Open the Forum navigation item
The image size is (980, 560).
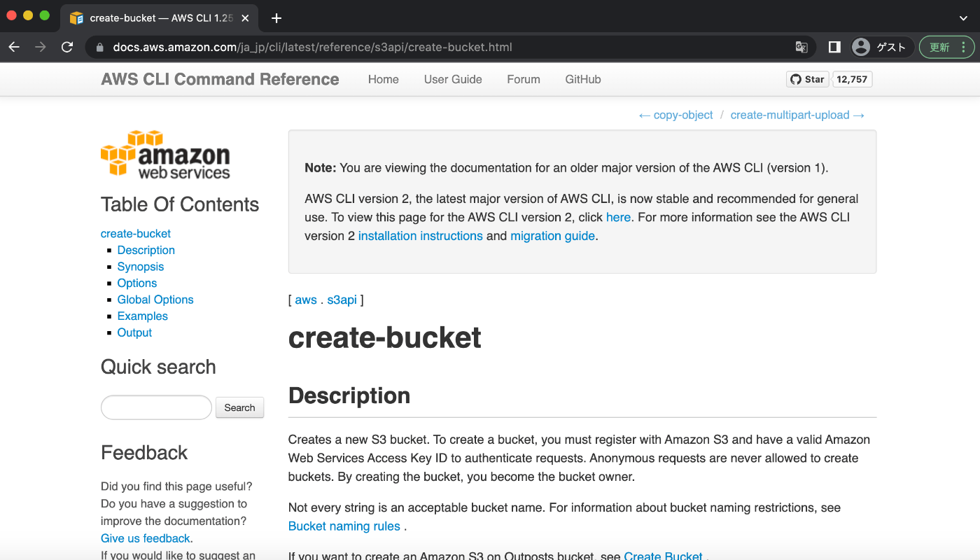click(x=523, y=79)
